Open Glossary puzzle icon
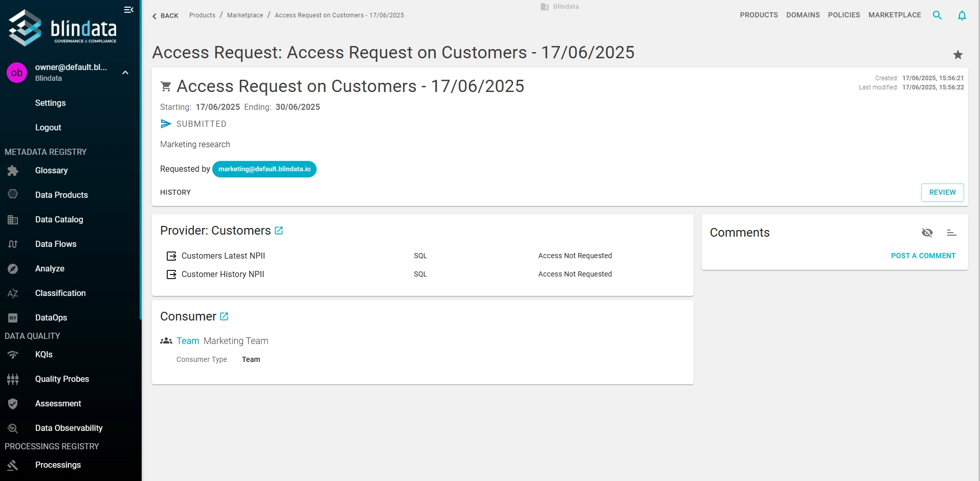The width and height of the screenshot is (980, 481). coord(13,170)
